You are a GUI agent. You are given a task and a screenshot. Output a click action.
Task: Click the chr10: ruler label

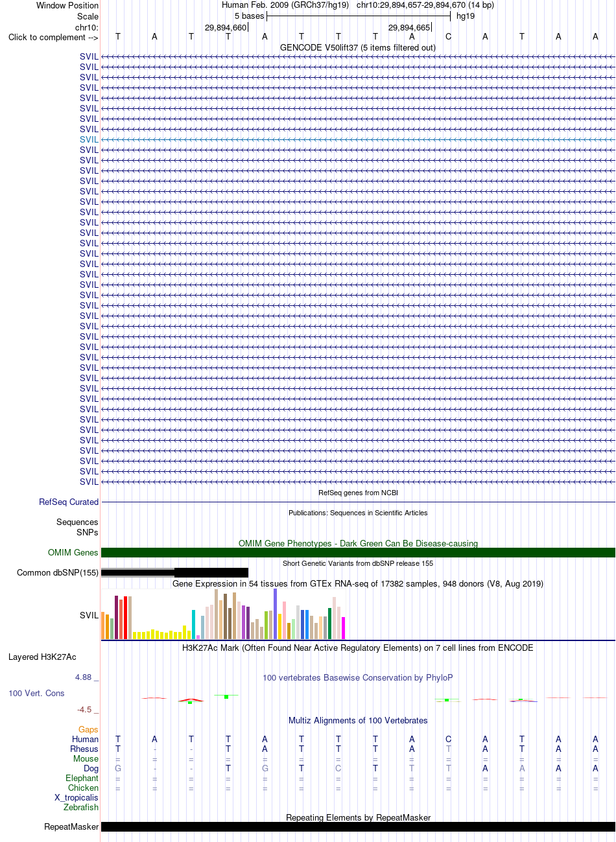point(87,27)
